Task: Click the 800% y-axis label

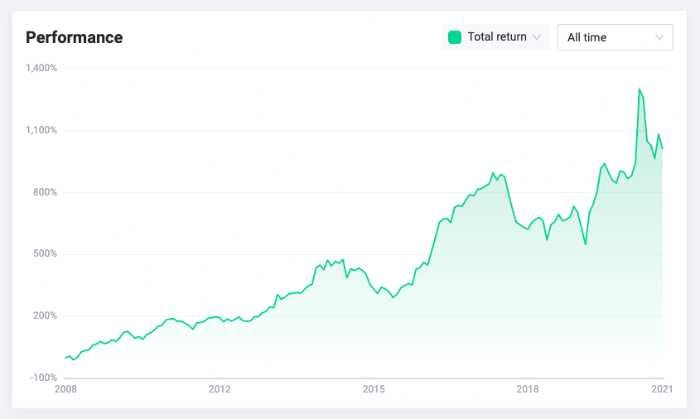Action: [x=45, y=192]
